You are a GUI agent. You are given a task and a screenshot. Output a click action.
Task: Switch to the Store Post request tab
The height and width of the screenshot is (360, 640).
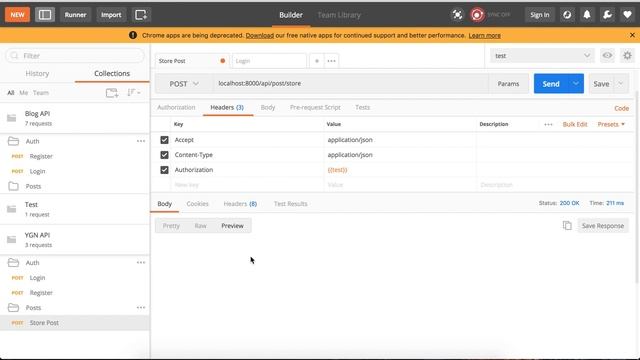point(192,61)
